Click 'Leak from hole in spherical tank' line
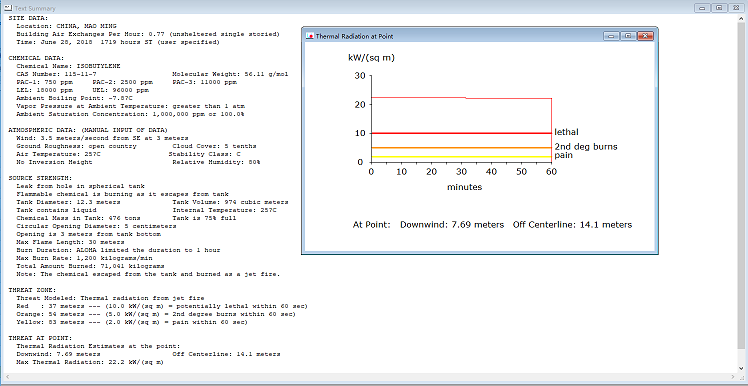The width and height of the screenshot is (748, 386). (x=80, y=186)
